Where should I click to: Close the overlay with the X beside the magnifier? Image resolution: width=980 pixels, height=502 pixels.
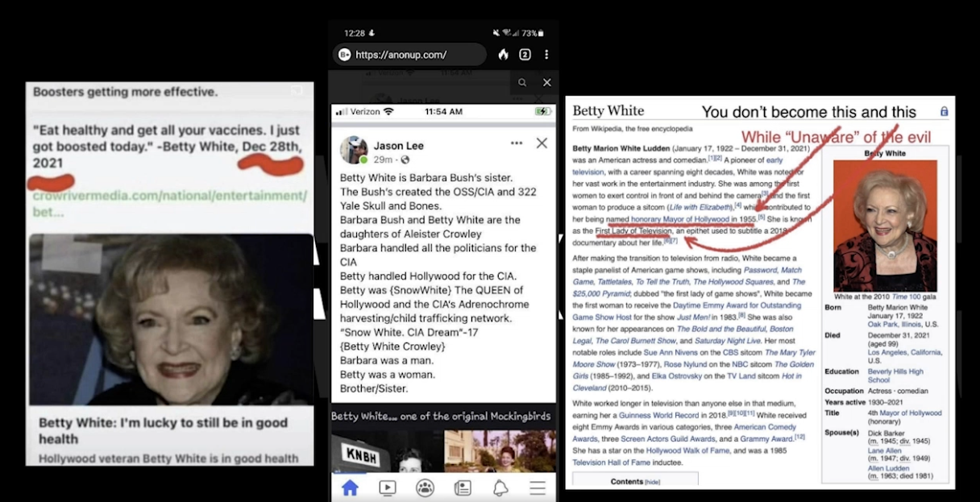(x=547, y=82)
